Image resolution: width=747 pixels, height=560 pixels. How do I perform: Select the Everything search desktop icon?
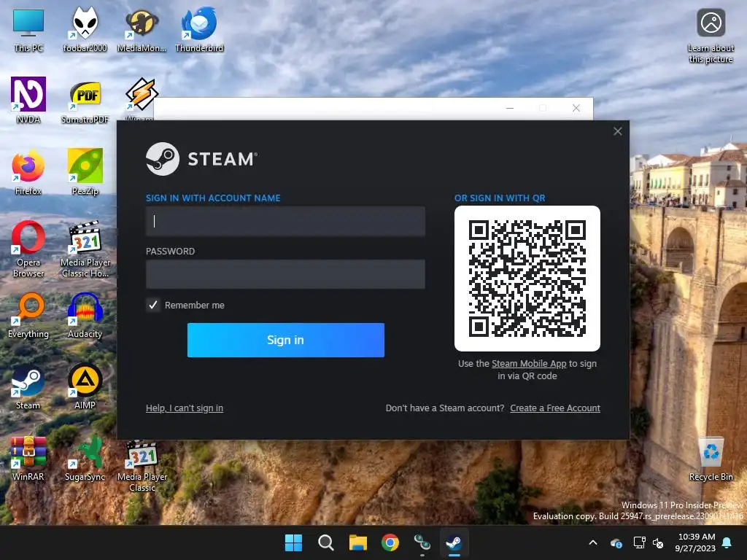[x=28, y=315]
